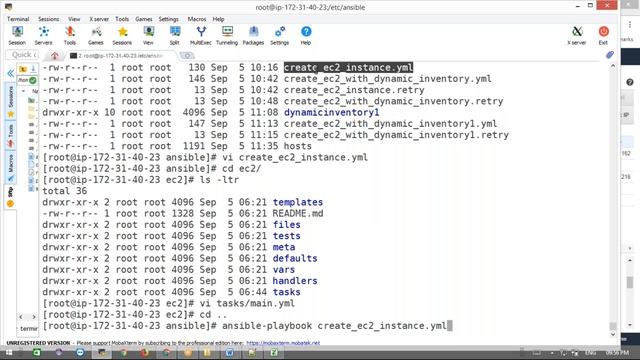This screenshot has width=640, height=360.
Task: Click the tasks directory name
Action: pyautogui.click(x=287, y=292)
